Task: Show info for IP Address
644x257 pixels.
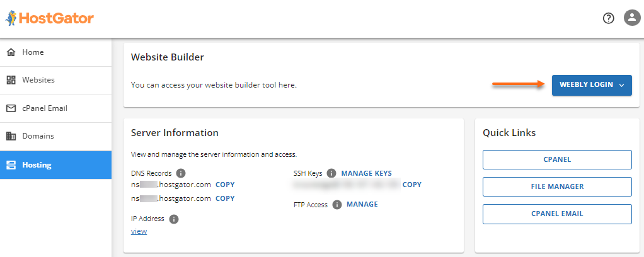Action: tap(174, 219)
